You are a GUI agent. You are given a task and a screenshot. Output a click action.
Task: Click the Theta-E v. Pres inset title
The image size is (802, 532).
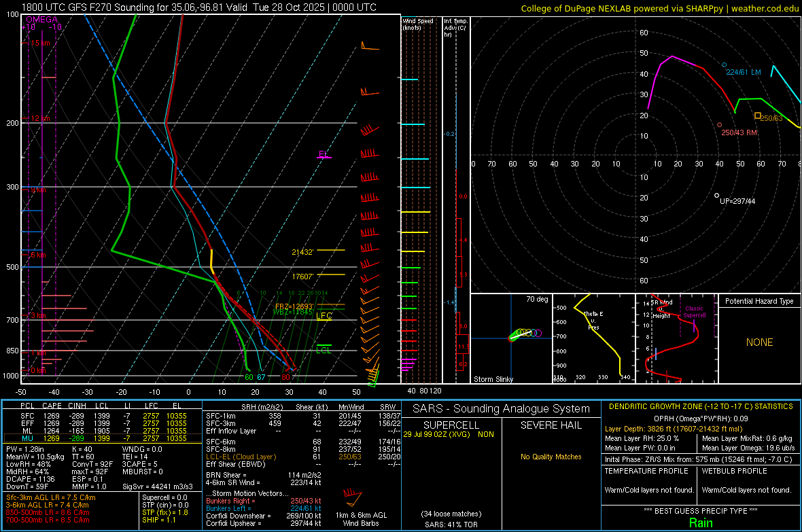(593, 320)
